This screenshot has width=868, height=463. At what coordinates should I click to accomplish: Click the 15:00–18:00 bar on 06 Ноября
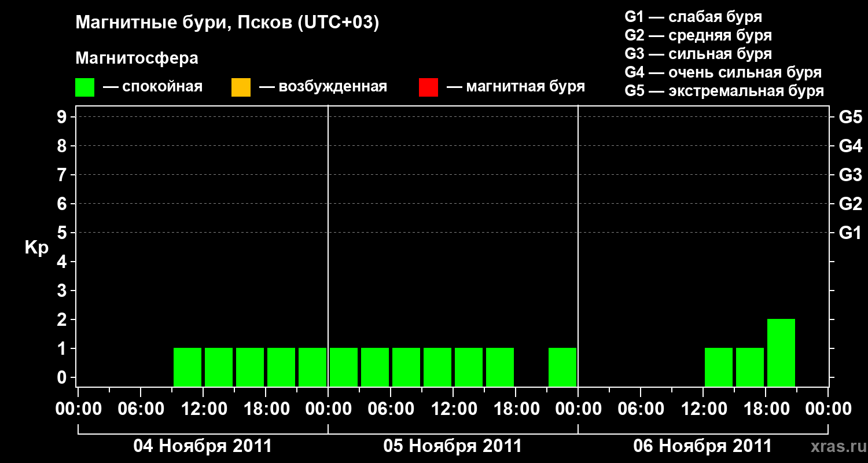point(750,367)
